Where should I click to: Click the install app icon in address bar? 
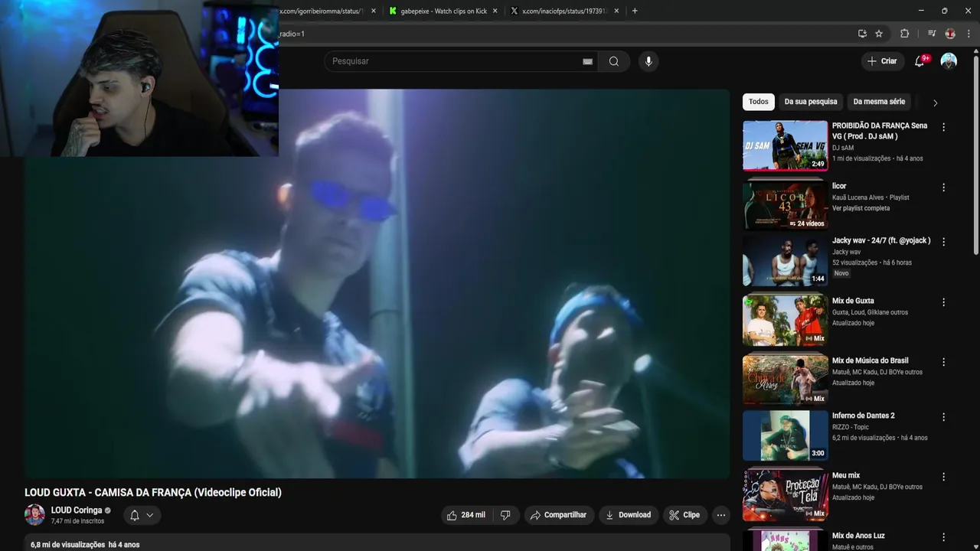(x=862, y=34)
